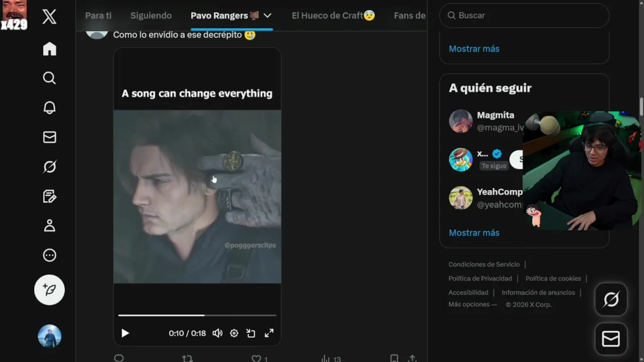Click the 'A quién seguir' heading

(x=490, y=88)
